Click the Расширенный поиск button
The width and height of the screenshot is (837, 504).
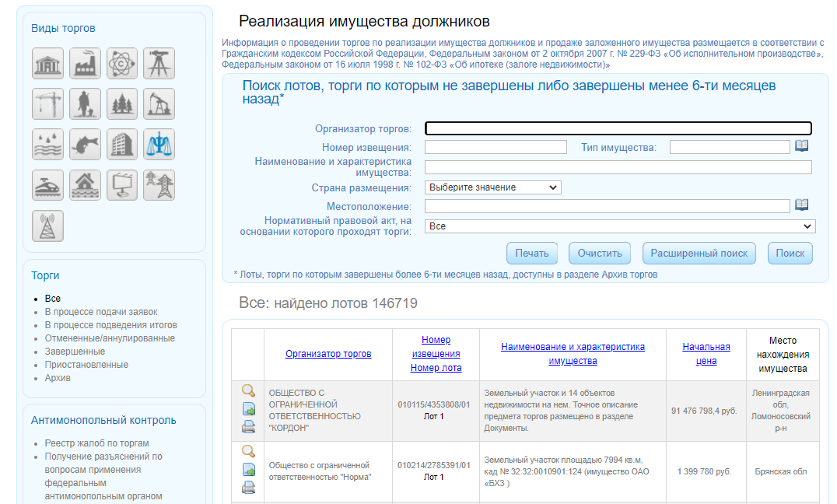(699, 254)
